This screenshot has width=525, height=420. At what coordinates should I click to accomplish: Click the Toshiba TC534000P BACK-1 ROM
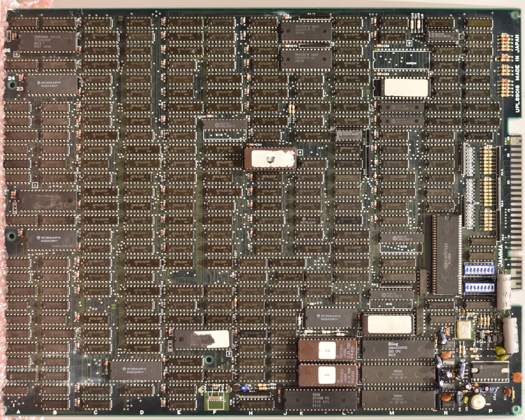(x=47, y=42)
